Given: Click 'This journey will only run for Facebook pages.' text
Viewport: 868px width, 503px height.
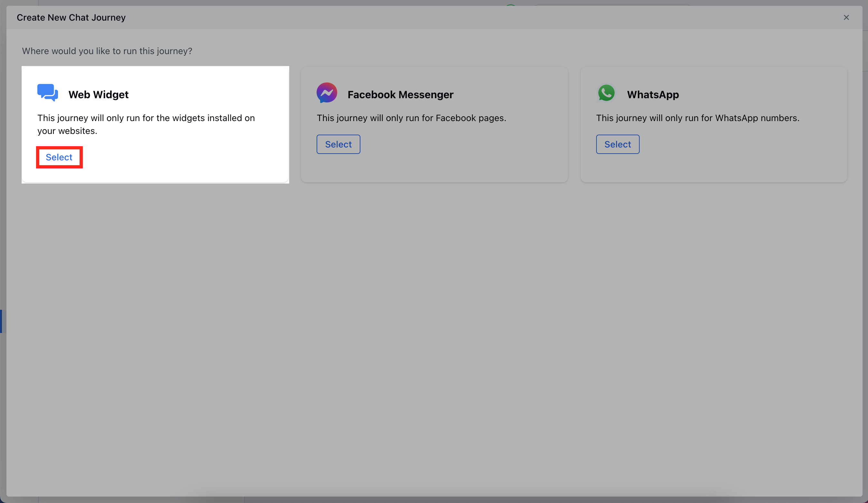Looking at the screenshot, I should pyautogui.click(x=411, y=118).
